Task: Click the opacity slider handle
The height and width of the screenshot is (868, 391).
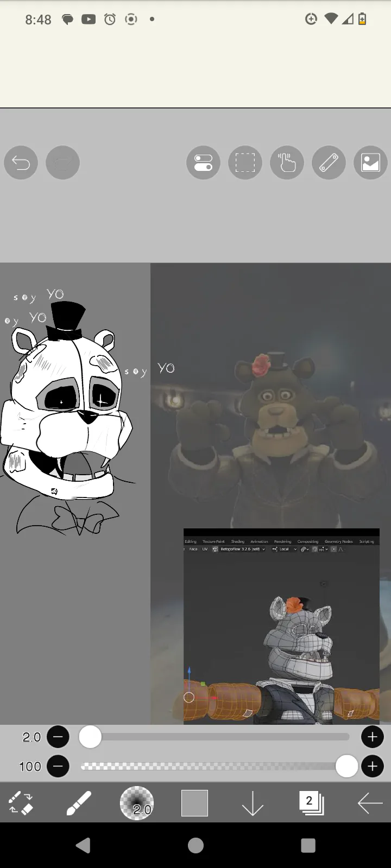Action: click(x=346, y=766)
